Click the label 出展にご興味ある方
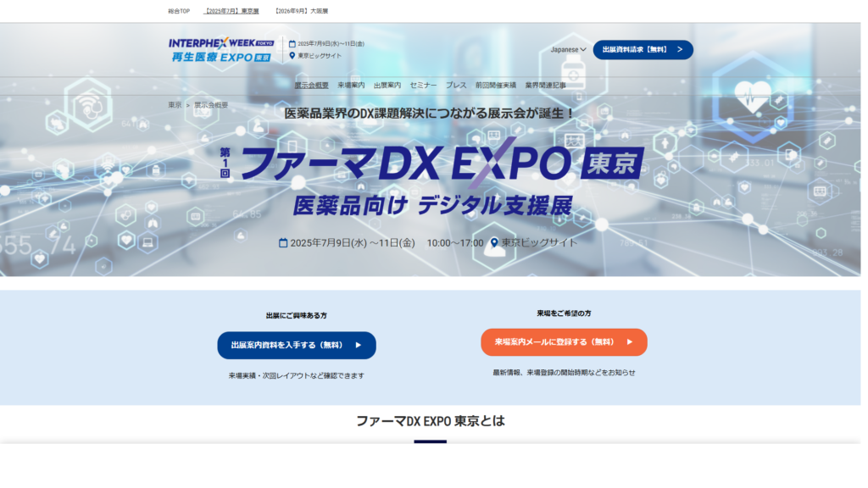 pos(296,316)
